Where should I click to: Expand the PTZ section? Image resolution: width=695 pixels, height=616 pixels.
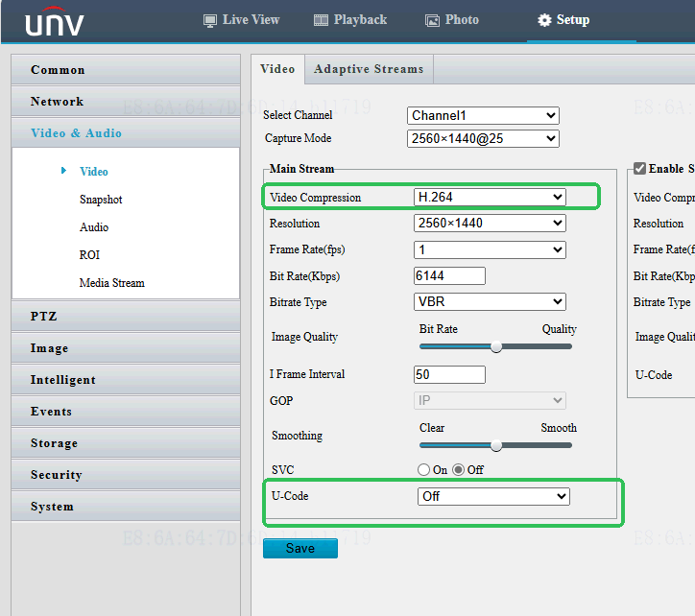(126, 316)
